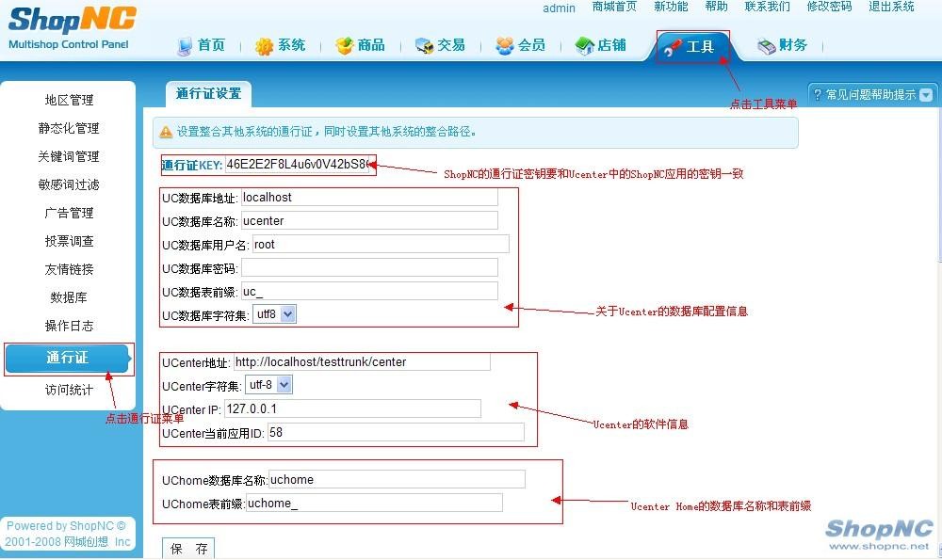Open 操作日志 in the sidebar
This screenshot has width=942, height=560.
[x=69, y=326]
